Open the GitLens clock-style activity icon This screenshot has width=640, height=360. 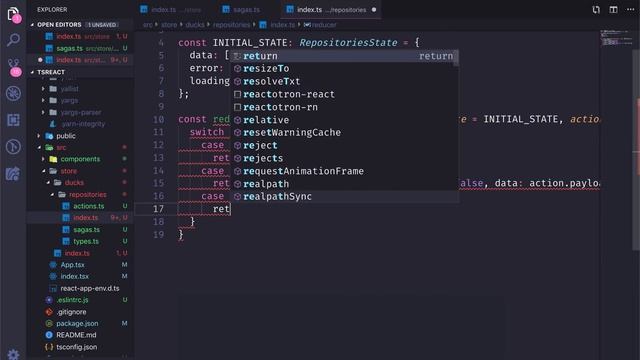pos(13,147)
